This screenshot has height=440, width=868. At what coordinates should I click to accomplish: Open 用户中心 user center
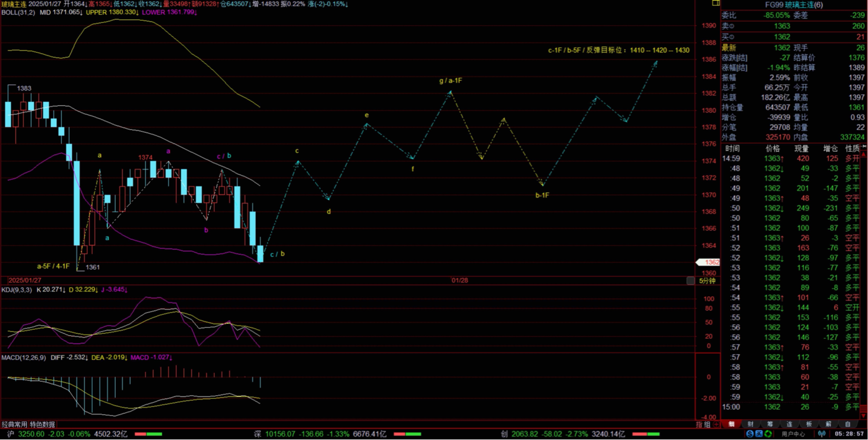pyautogui.click(x=793, y=434)
